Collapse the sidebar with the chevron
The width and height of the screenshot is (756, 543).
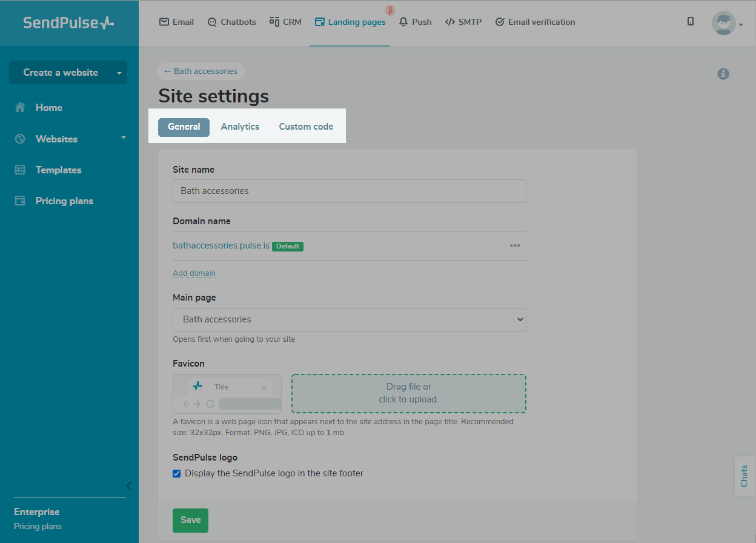coord(128,485)
